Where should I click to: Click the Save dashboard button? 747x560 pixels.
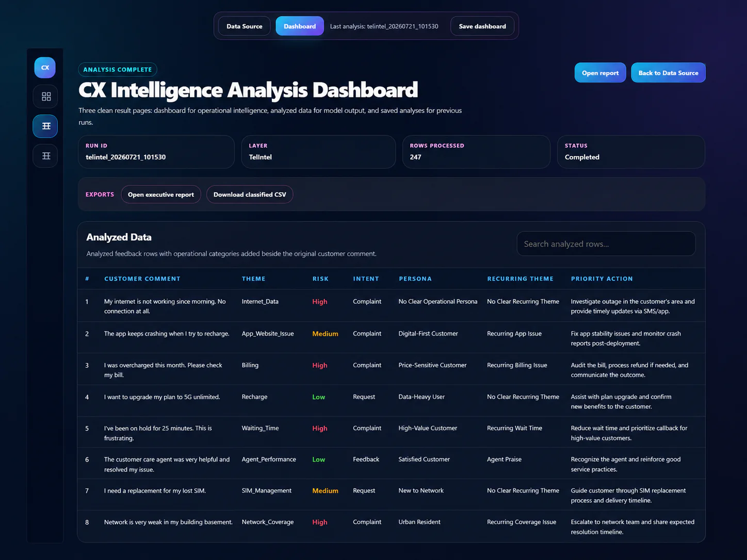pos(482,26)
